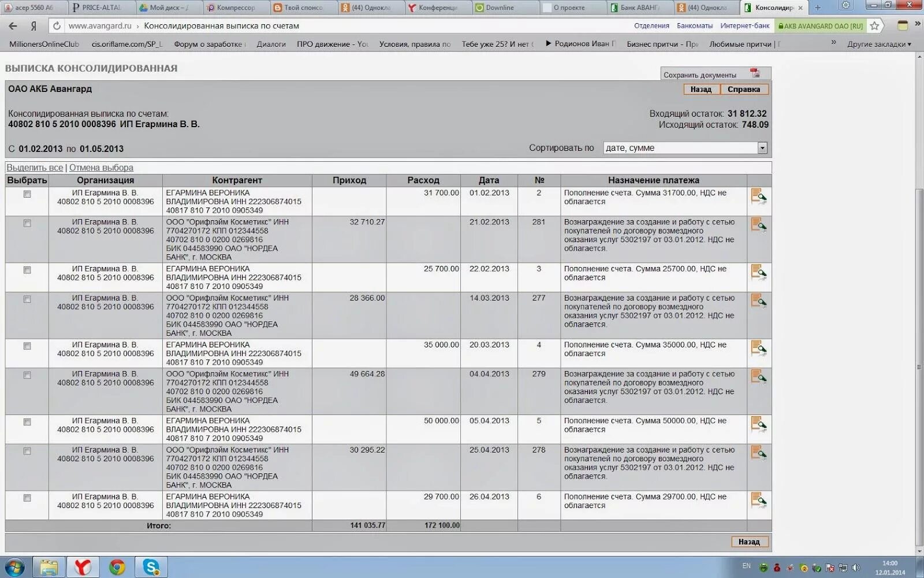Go back using browser back arrow
Screen dimensions: 924x578
13,26
